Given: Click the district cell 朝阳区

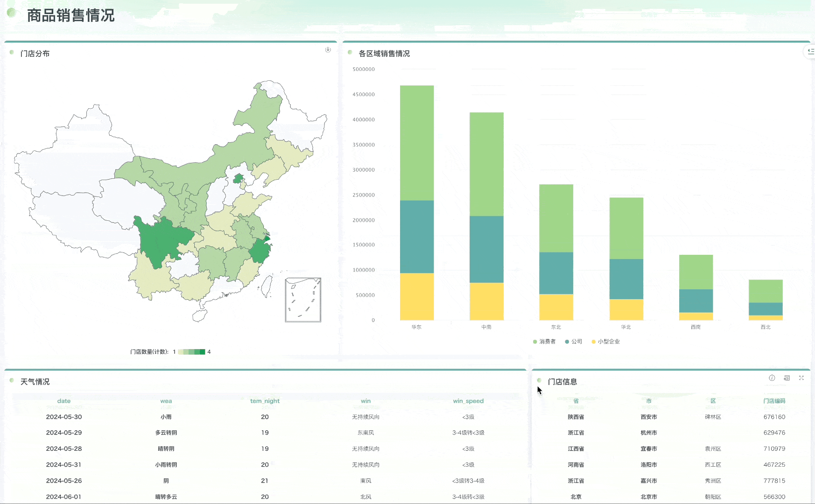Looking at the screenshot, I should point(713,497).
